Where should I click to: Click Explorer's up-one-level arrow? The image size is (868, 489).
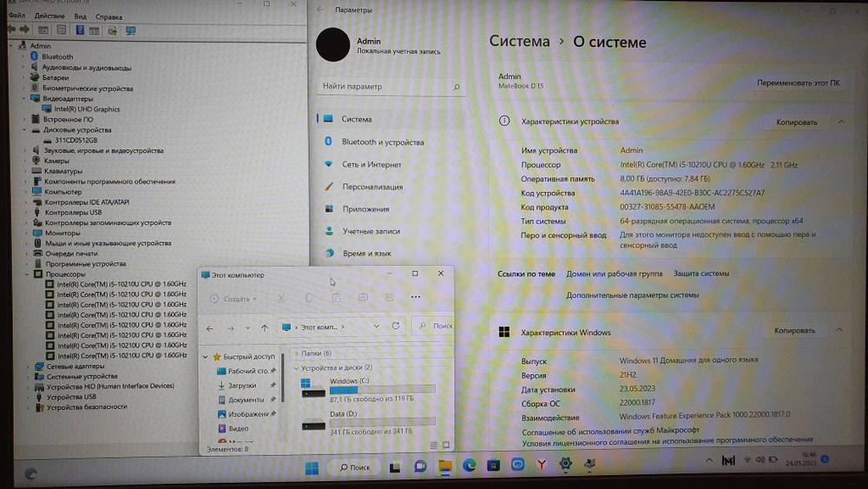(265, 327)
